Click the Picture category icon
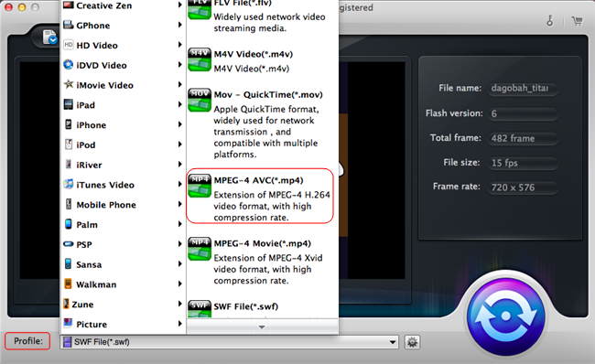 pos(69,323)
